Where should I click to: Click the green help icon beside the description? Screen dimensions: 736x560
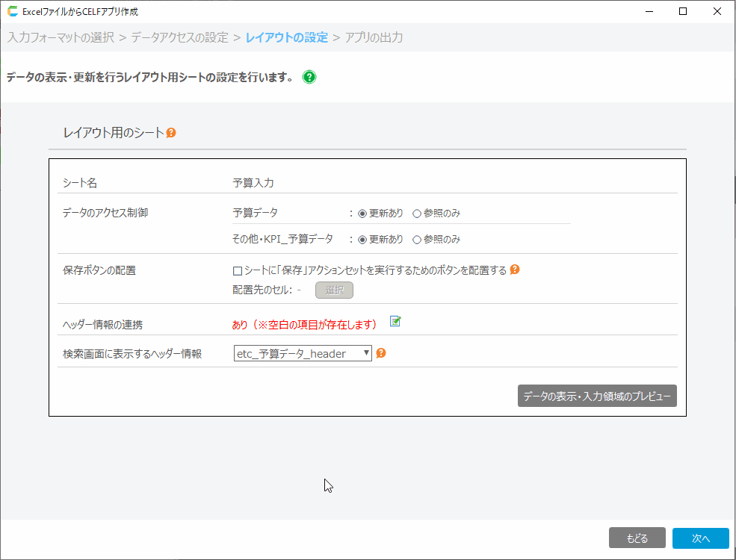(x=309, y=77)
